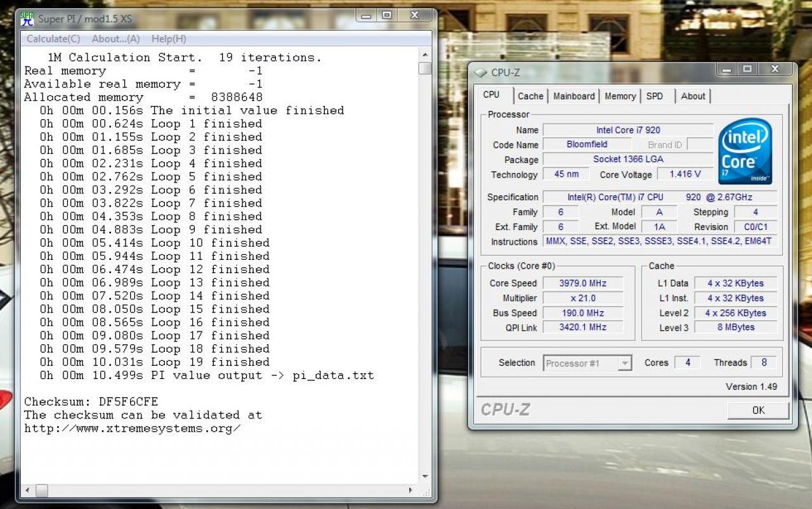Click the Technology value '45 nm'
The height and width of the screenshot is (509, 812).
click(x=566, y=174)
